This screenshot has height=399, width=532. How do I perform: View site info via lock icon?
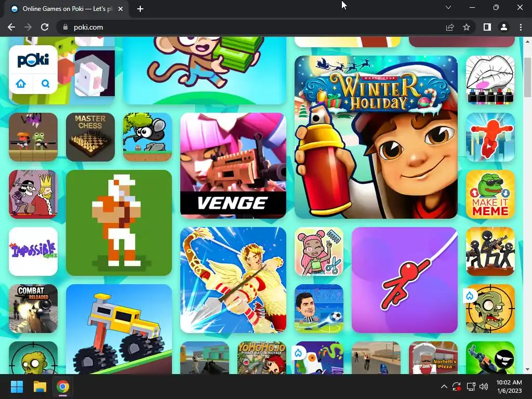pyautogui.click(x=65, y=27)
